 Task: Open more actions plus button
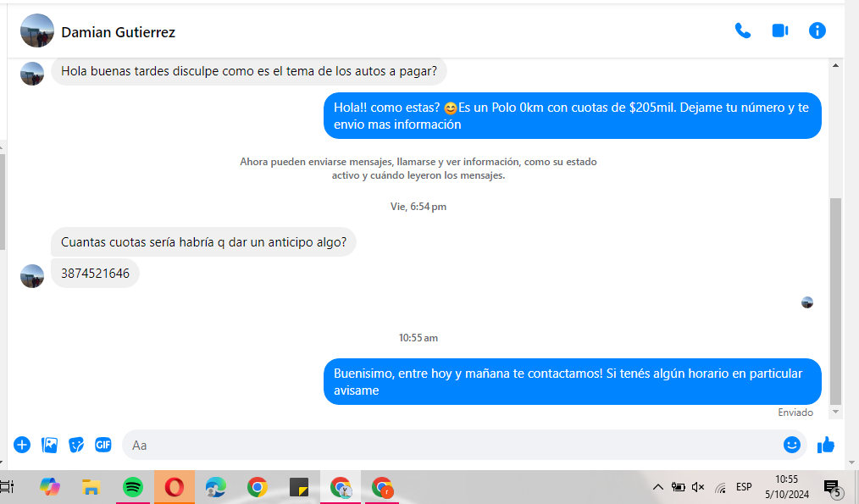pos(22,445)
